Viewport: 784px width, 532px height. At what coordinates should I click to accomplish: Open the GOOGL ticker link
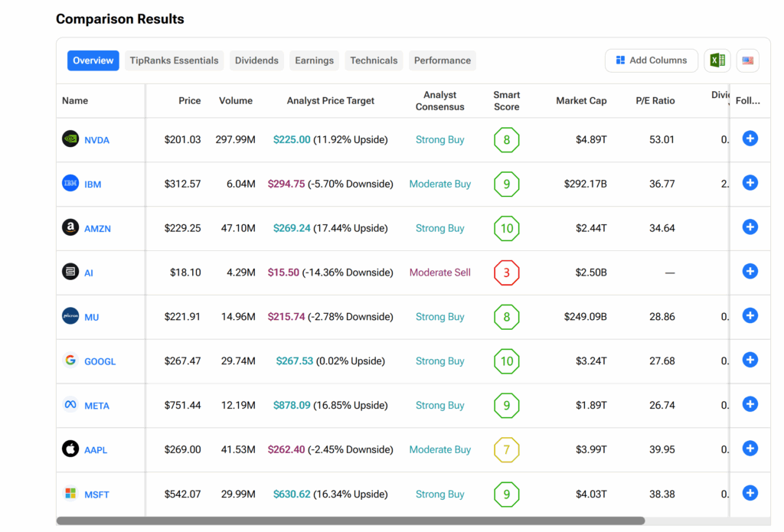[100, 361]
